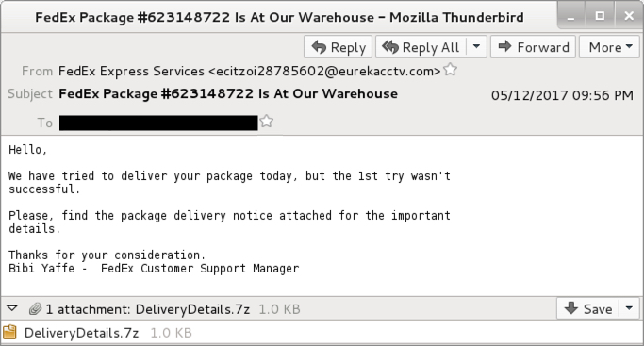Star the redacted recipient address
Image resolution: width=644 pixels, height=346 pixels.
tap(267, 122)
